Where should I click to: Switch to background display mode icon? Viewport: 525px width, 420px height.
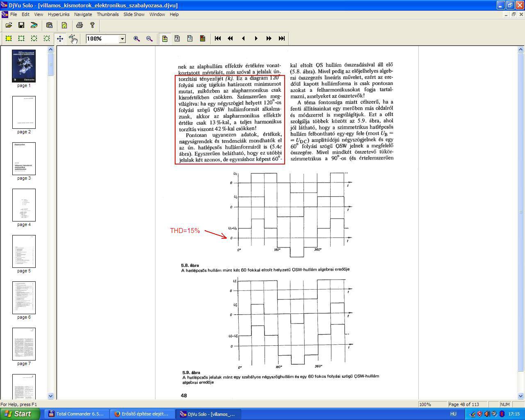click(203, 39)
